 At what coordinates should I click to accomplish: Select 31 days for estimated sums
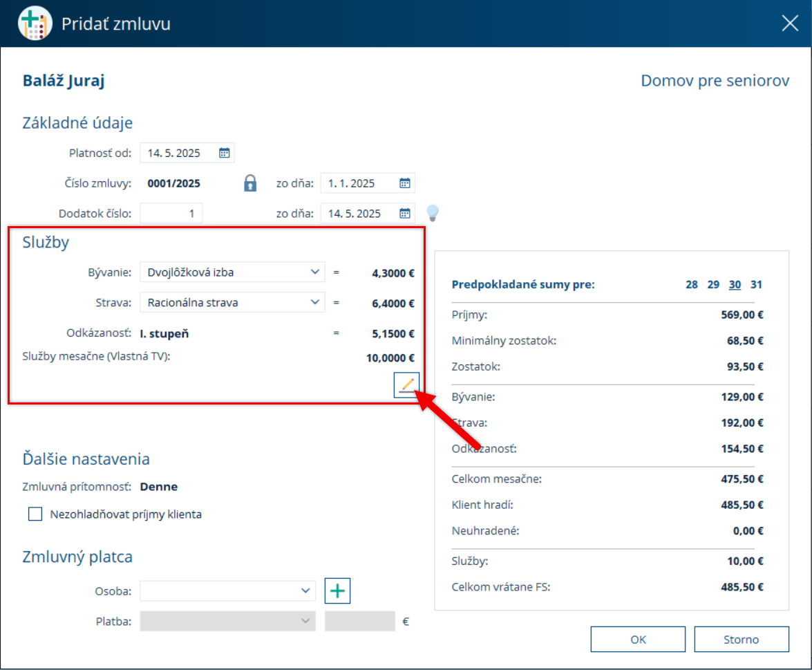pyautogui.click(x=756, y=284)
